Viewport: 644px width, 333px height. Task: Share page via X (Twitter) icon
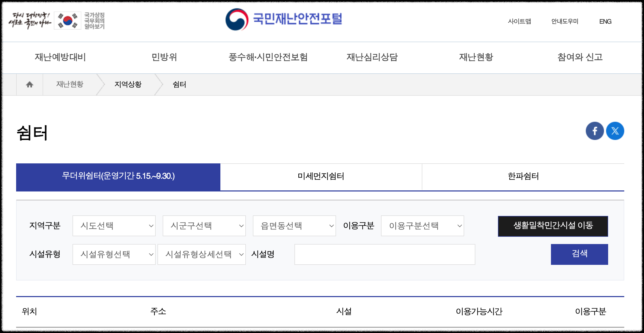point(615,131)
